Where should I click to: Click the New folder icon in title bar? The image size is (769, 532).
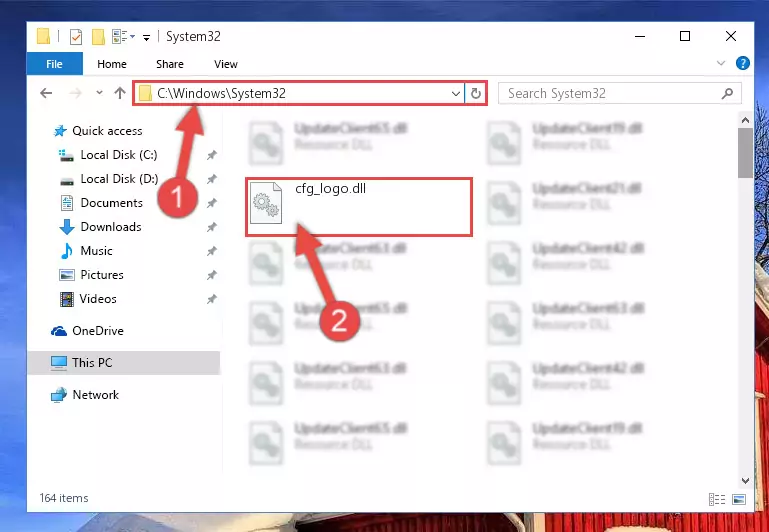click(98, 37)
